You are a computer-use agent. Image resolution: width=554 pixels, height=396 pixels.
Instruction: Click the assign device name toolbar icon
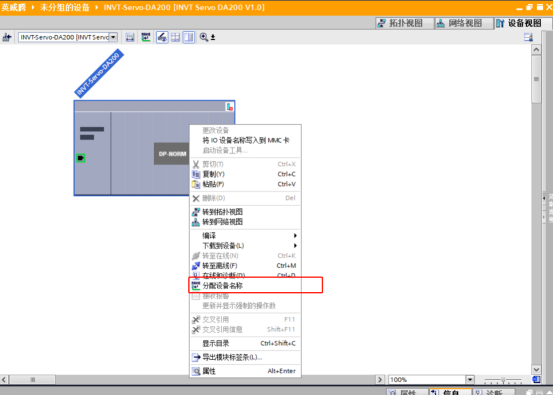point(146,37)
